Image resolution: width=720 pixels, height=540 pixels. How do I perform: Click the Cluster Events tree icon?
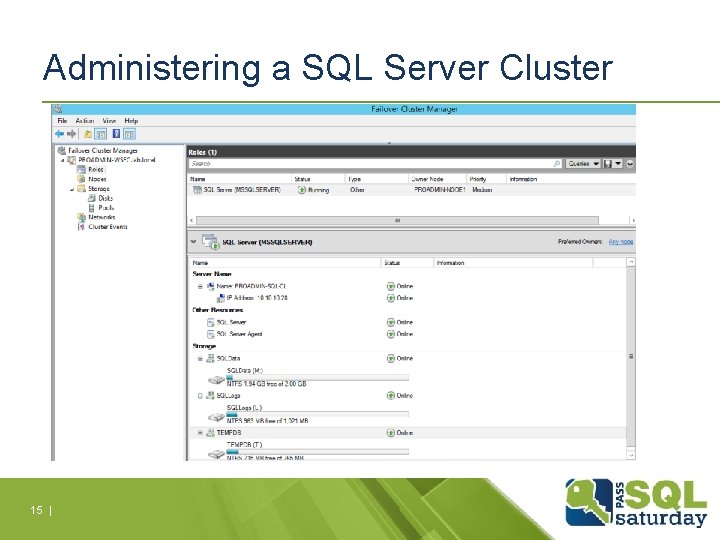(81, 227)
